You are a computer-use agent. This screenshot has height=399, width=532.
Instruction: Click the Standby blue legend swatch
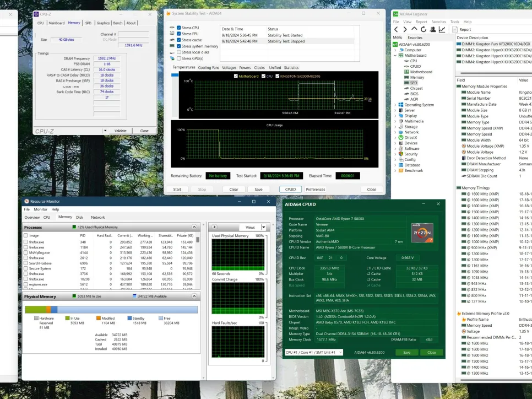click(129, 318)
